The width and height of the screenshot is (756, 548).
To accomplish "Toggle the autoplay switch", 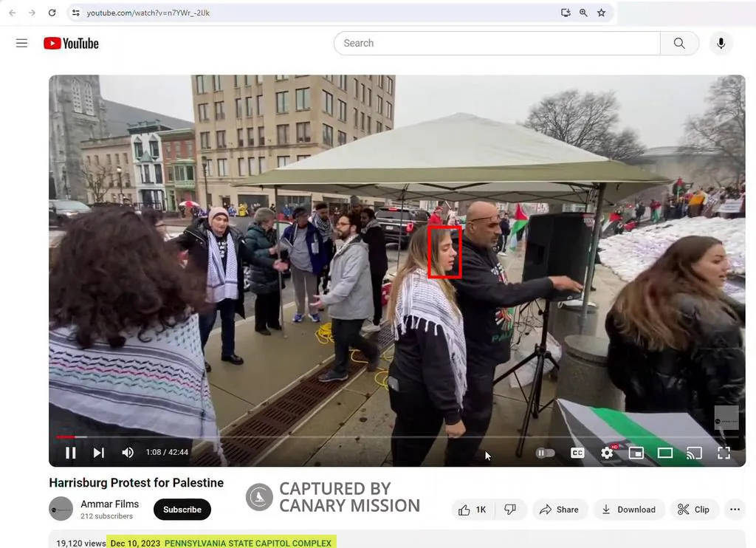I will tap(546, 453).
